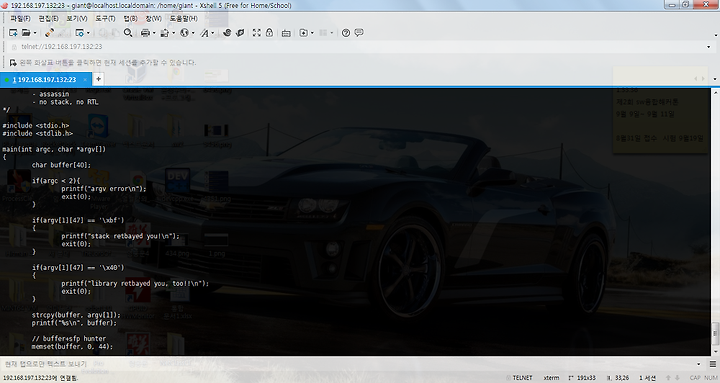This screenshot has height=383, width=720.
Task: Click the file transfer icon
Action: (165, 33)
